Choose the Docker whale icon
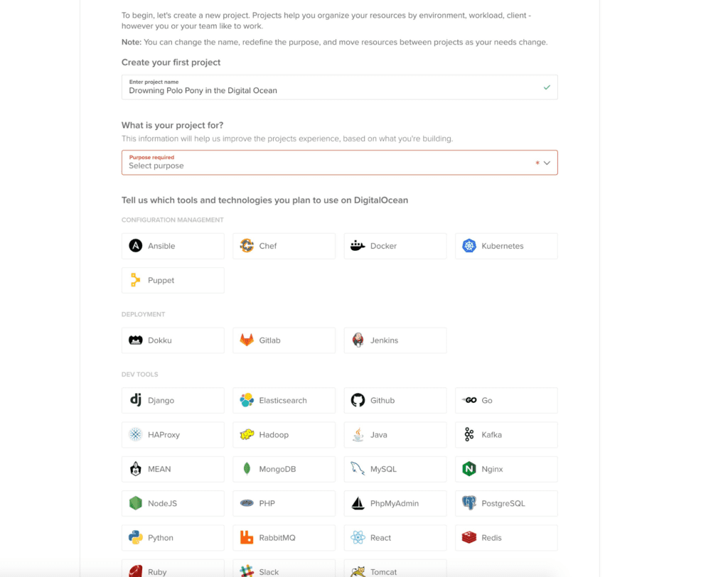The height and width of the screenshot is (577, 728). [358, 246]
